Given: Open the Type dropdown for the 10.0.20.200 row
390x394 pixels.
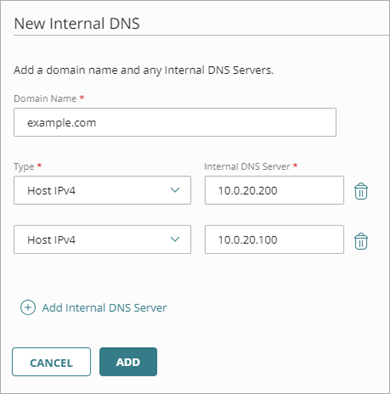Looking at the screenshot, I should (102, 190).
